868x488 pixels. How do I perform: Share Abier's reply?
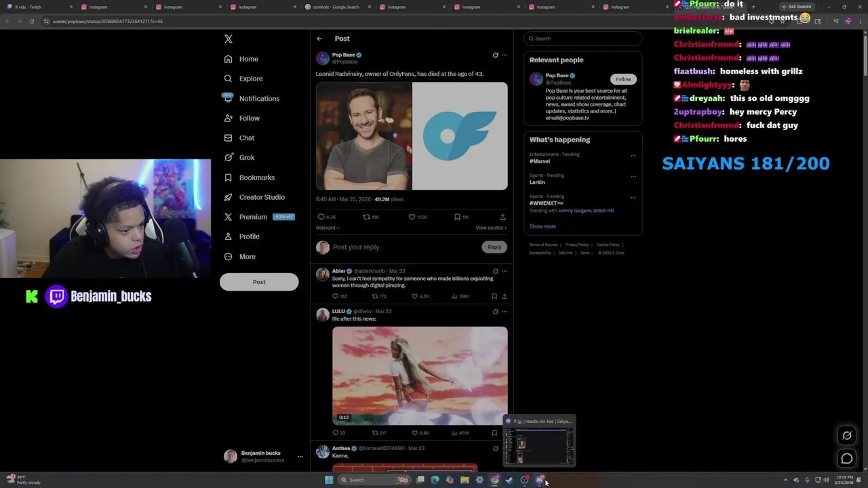coord(504,296)
